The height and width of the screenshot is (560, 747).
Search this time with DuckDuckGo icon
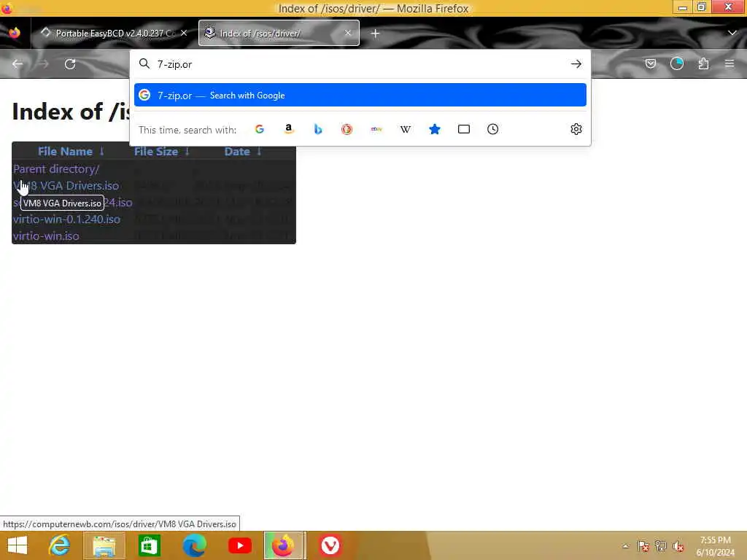click(347, 129)
